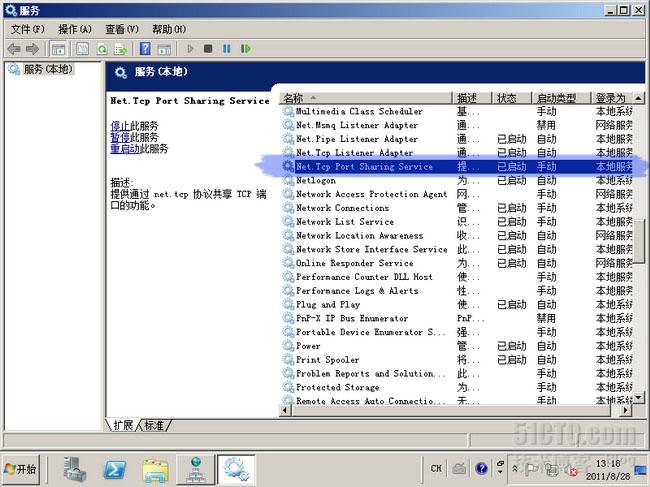Click the 停止 this service link
Viewport: 650px width, 487px height.
[120, 126]
